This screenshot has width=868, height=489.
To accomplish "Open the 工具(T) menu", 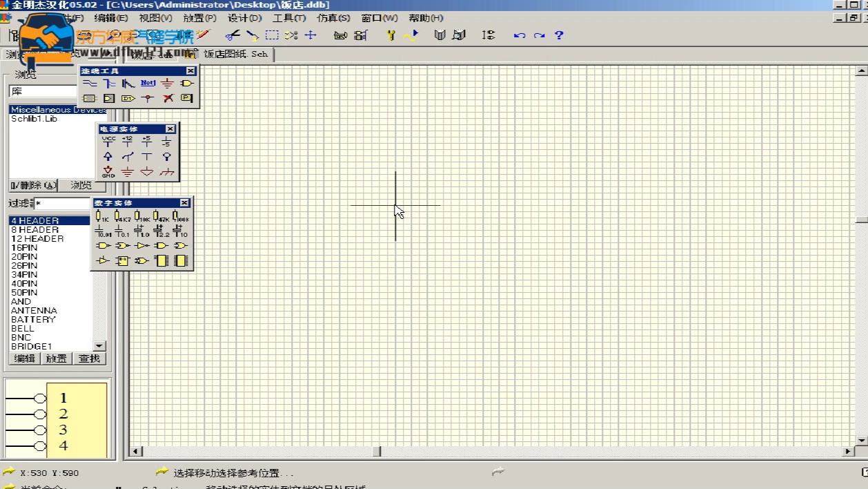I will [289, 18].
